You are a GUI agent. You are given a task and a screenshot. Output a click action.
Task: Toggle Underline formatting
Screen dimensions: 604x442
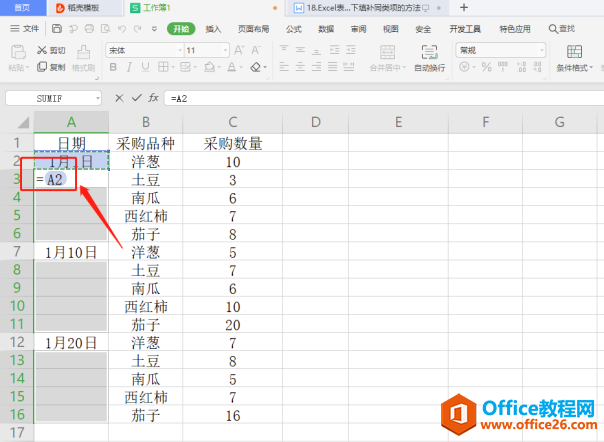pos(145,67)
